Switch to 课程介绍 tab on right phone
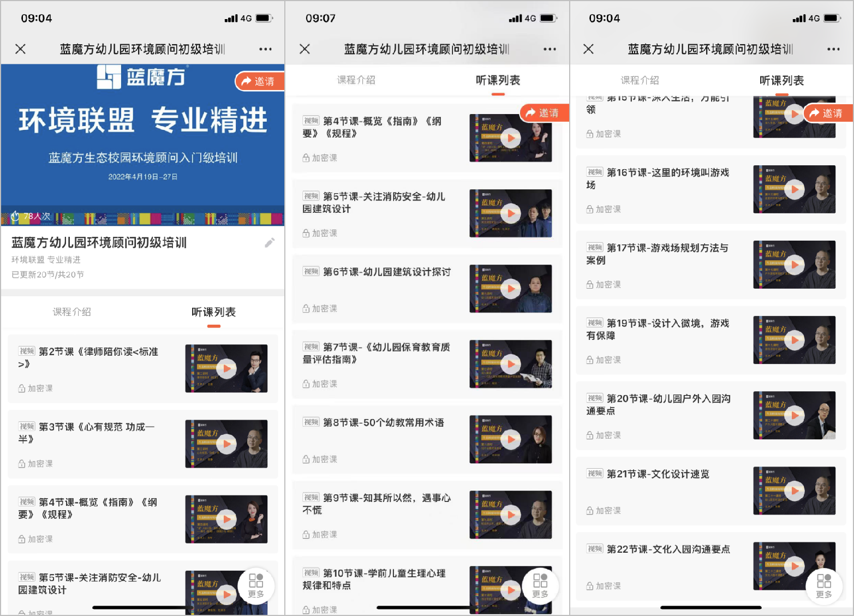Image resolution: width=854 pixels, height=616 pixels. 640,80
